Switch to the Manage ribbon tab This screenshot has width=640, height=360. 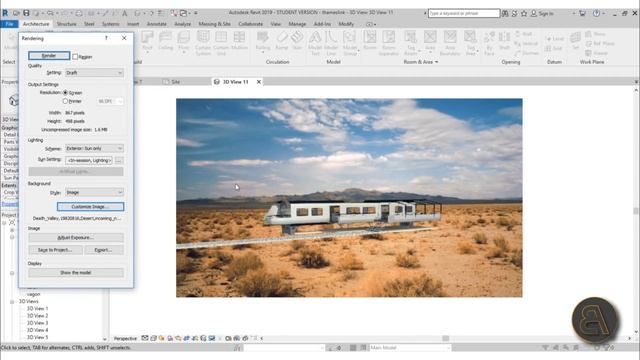point(297,24)
